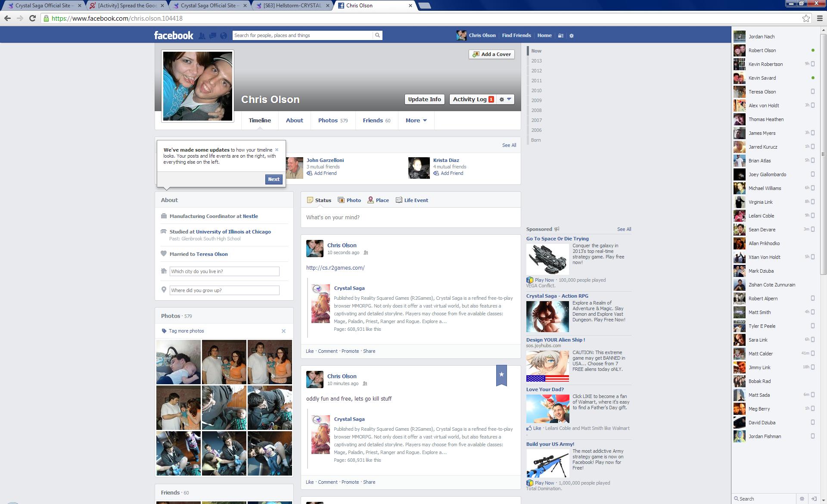Image resolution: width=827 pixels, height=504 pixels.
Task: Open friend requests icon in header
Action: point(202,36)
